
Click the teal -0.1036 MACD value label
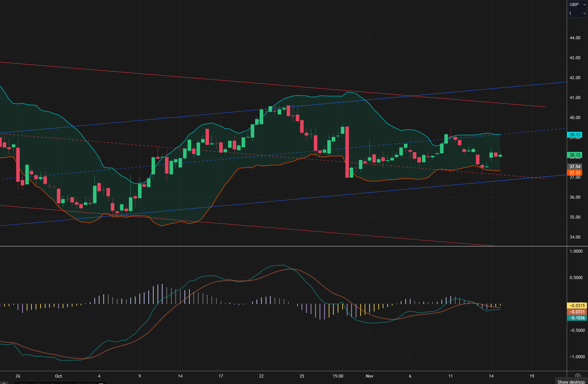click(577, 318)
